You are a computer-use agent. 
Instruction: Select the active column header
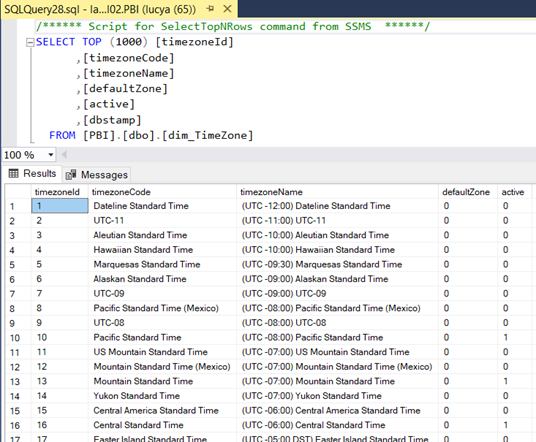[514, 192]
